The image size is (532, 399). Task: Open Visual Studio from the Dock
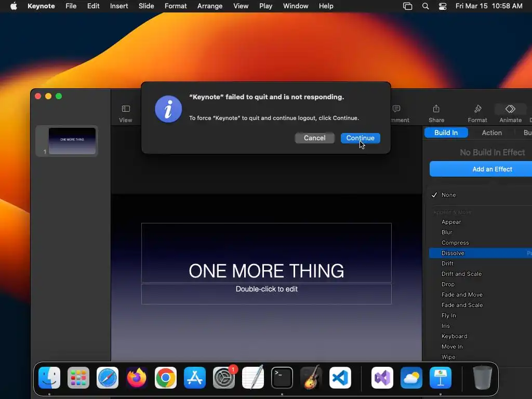coord(382,378)
